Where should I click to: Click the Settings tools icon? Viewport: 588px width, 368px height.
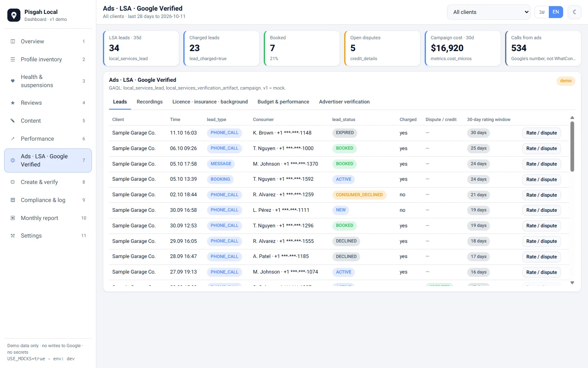(x=13, y=236)
